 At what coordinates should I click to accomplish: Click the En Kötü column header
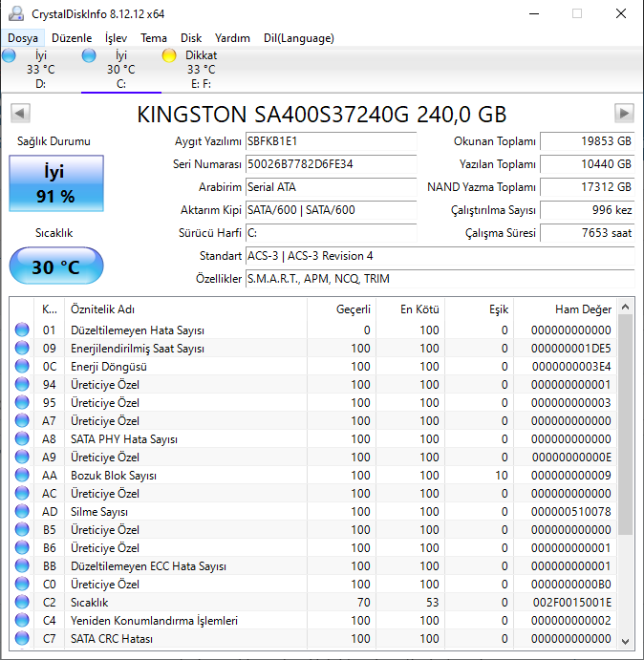[411, 309]
